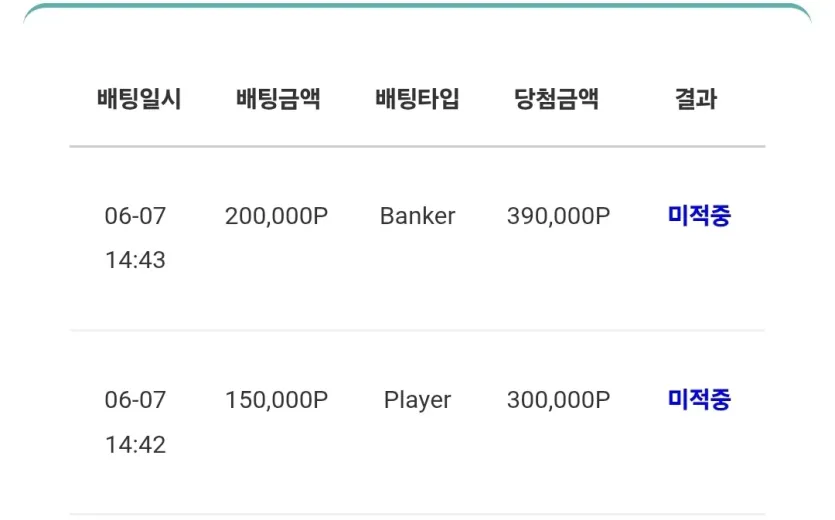
Task: Click the 300,000P winning amount
Action: tap(559, 400)
